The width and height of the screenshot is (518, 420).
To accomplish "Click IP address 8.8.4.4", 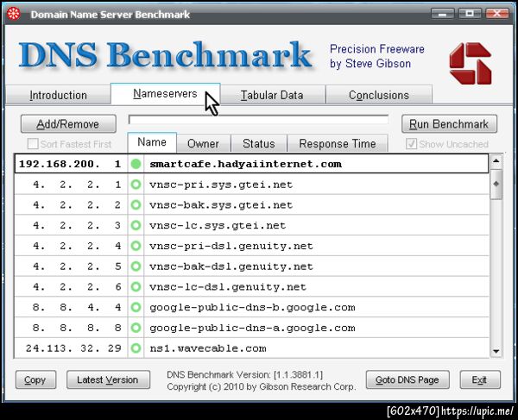I will [x=77, y=307].
